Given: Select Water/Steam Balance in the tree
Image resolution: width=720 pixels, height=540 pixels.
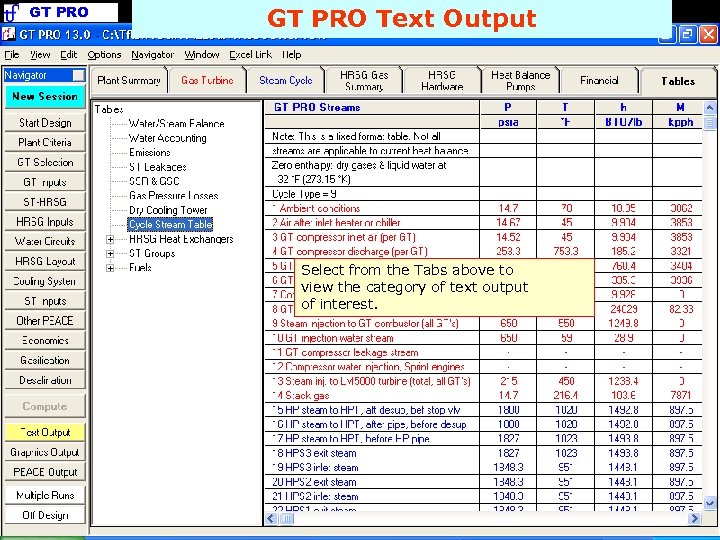Looking at the screenshot, I should (x=176, y=124).
